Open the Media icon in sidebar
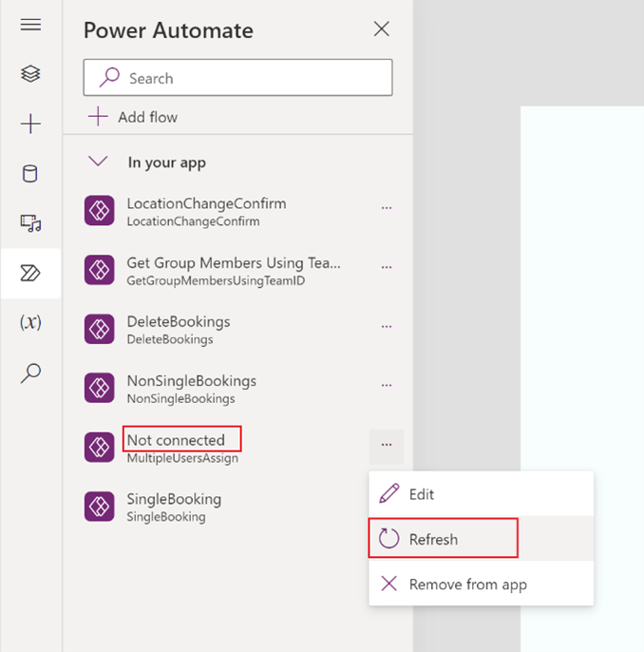Image resolution: width=644 pixels, height=652 pixels. click(30, 223)
